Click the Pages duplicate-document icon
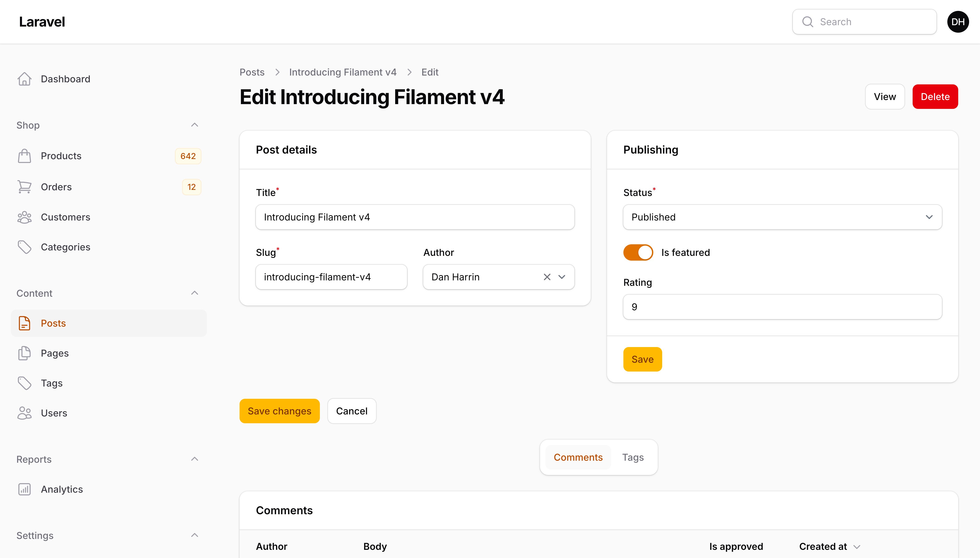Screen dimensions: 980x558 24,353
